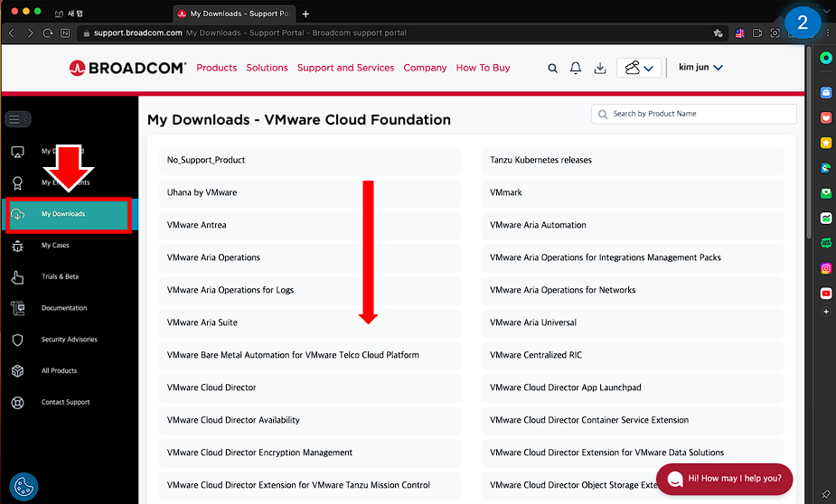Image resolution: width=836 pixels, height=504 pixels.
Task: Open No_Support_Product downloads
Action: coord(310,161)
